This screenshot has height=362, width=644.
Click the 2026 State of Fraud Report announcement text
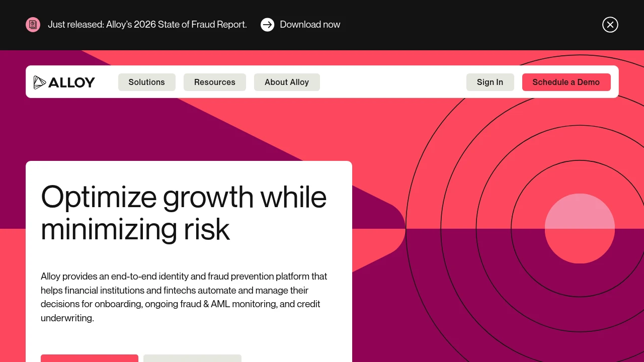point(147,25)
